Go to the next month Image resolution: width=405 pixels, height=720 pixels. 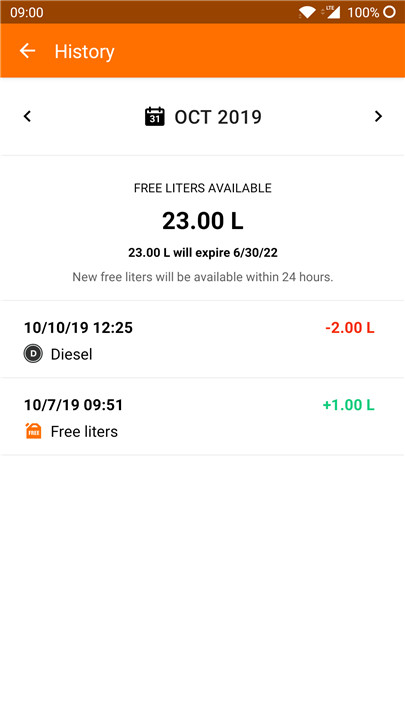coord(378,117)
